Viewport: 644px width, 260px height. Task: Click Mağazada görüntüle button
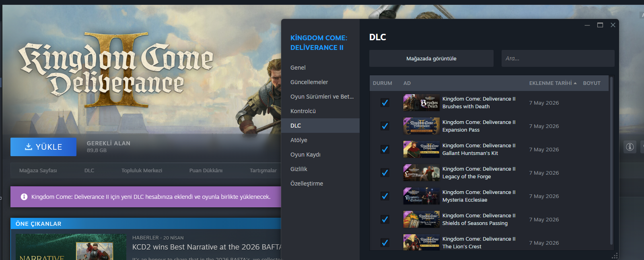coord(431,58)
